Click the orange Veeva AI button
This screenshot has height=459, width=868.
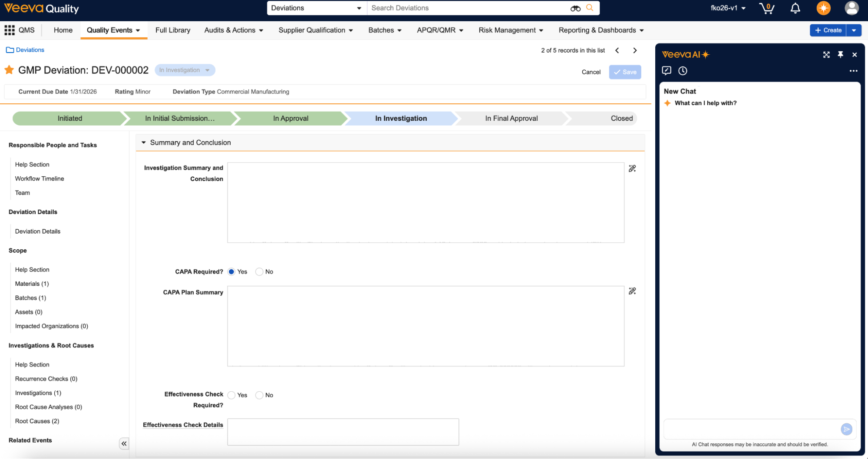[823, 8]
